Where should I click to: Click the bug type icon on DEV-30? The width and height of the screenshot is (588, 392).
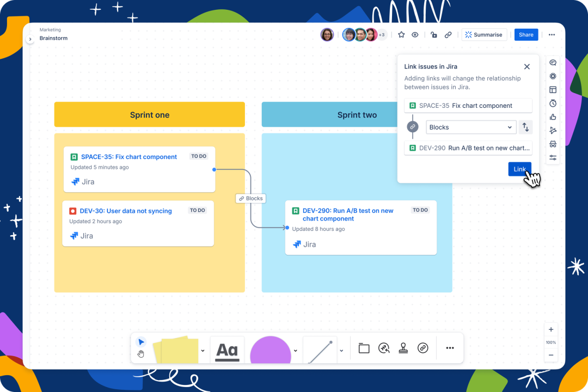click(x=73, y=211)
